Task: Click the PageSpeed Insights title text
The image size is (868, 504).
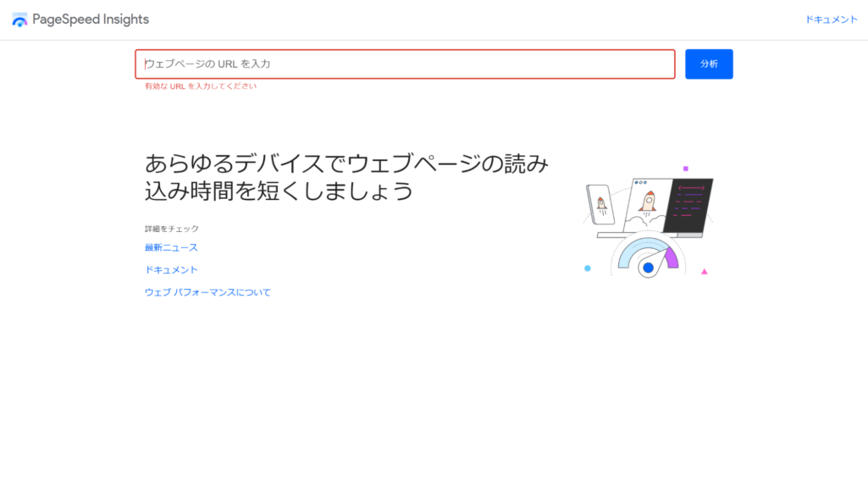Action: (x=91, y=19)
